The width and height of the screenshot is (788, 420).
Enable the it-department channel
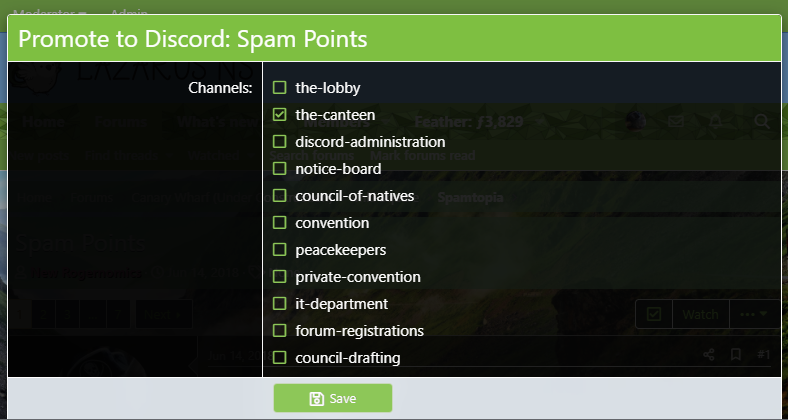(280, 303)
